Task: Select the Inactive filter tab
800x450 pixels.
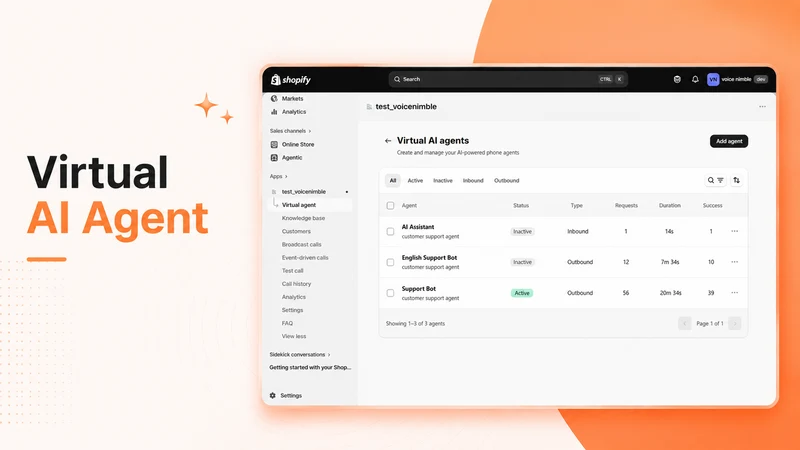Action: tap(443, 181)
